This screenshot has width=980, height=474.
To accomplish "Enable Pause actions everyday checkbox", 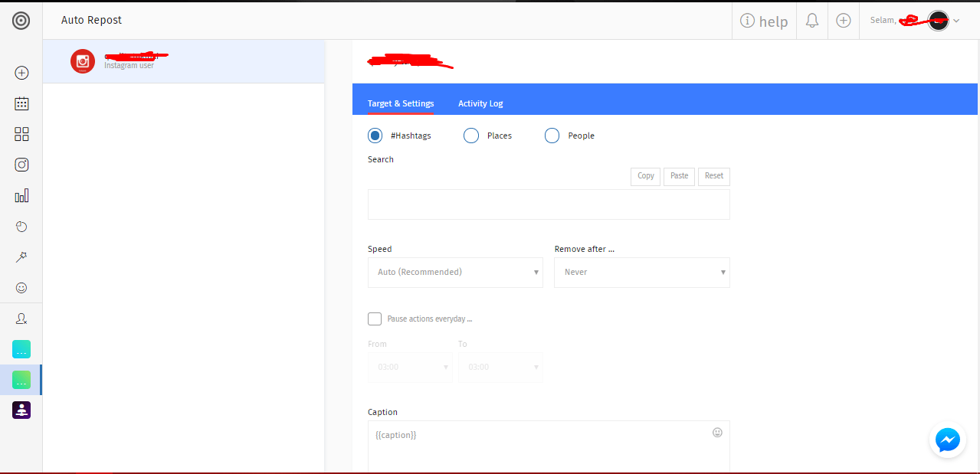I will click(x=375, y=319).
